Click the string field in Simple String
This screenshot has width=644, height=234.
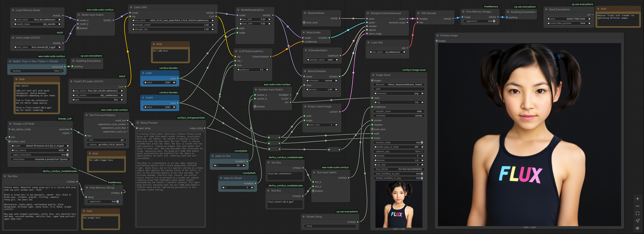[x=330, y=226]
